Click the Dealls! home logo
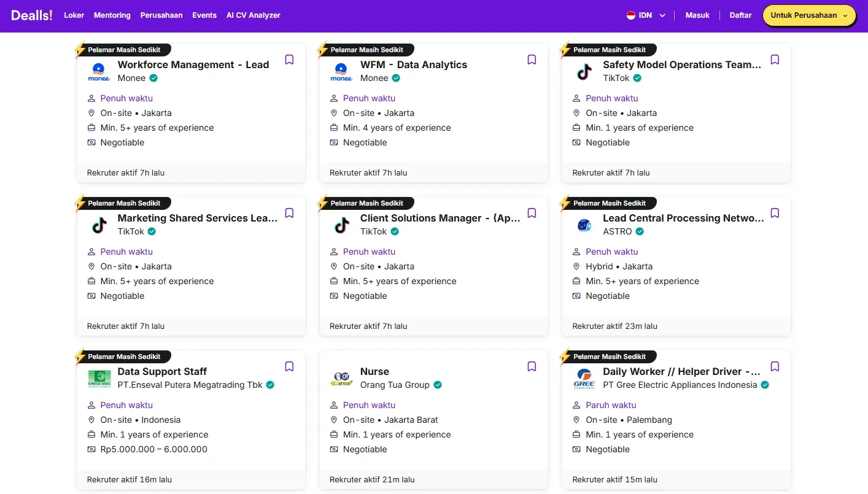The width and height of the screenshot is (868, 494). coord(32,15)
